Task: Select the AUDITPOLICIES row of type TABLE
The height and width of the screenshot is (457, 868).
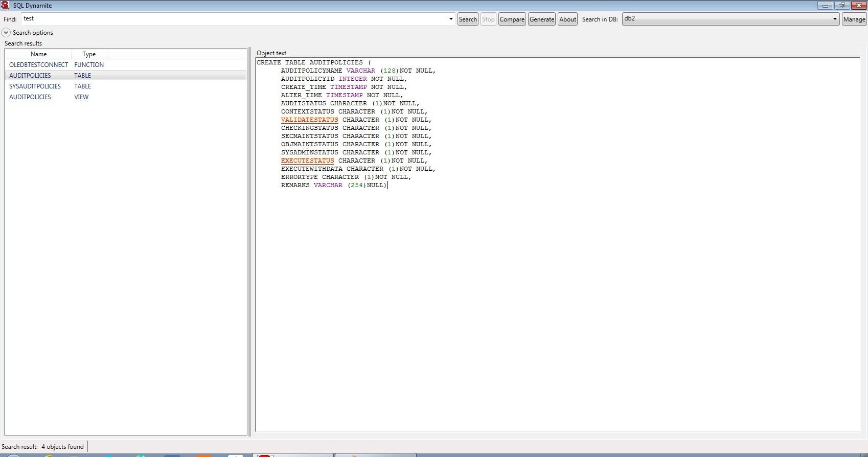Action: pos(126,76)
